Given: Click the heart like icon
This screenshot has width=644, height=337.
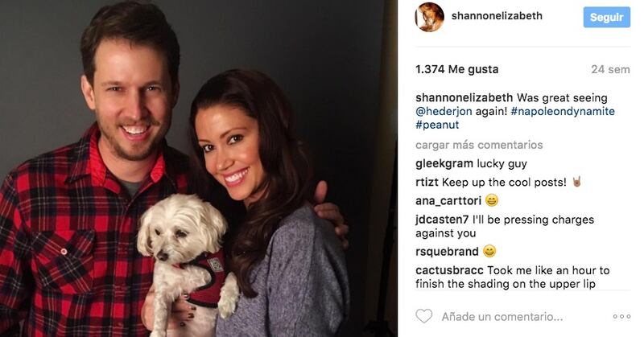Looking at the screenshot, I should tap(424, 316).
